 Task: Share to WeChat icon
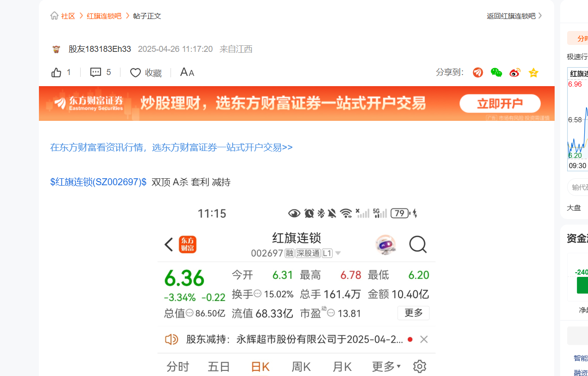click(496, 73)
